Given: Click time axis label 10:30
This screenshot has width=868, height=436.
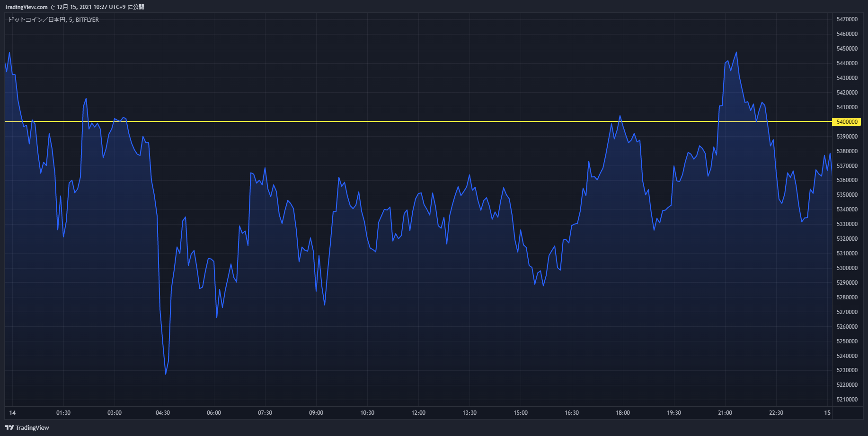Looking at the screenshot, I should [367, 413].
